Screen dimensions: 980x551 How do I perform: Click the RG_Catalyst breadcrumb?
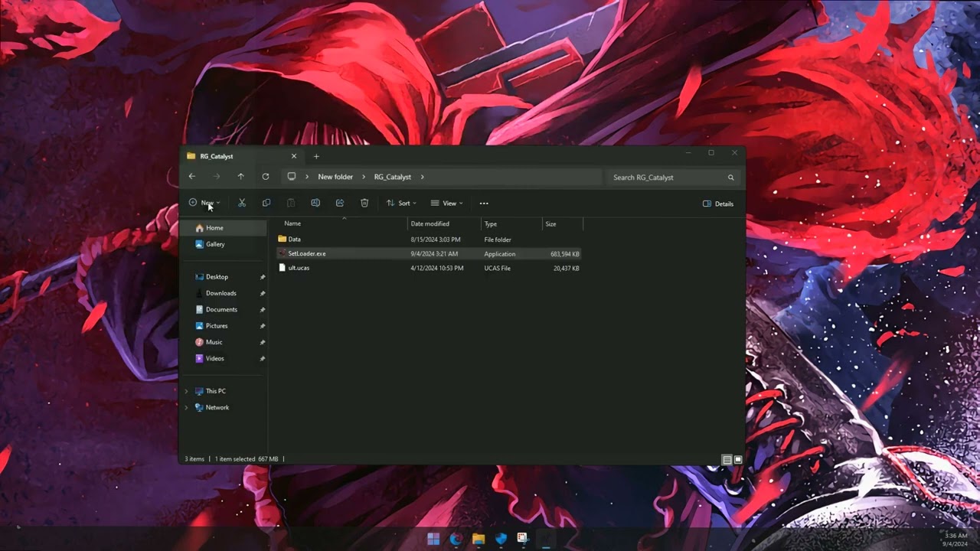click(393, 177)
